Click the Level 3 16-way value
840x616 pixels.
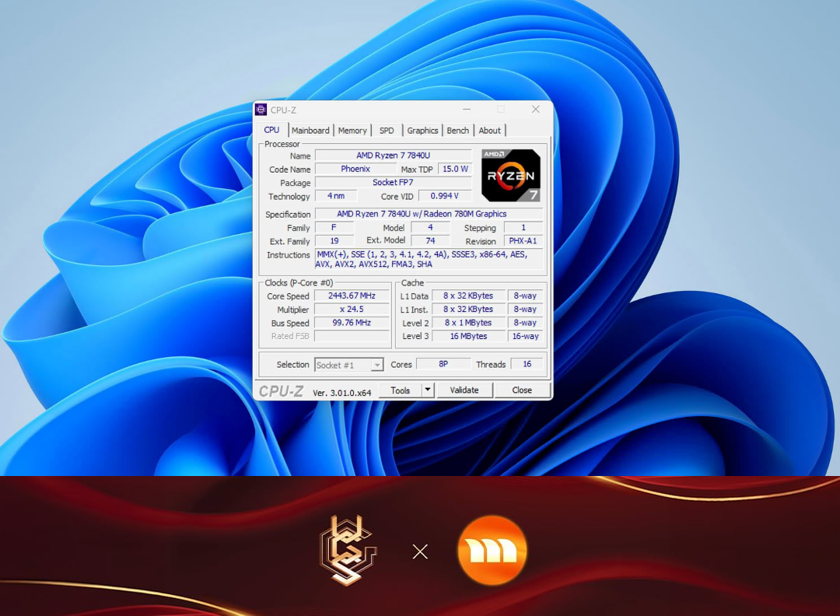525,336
